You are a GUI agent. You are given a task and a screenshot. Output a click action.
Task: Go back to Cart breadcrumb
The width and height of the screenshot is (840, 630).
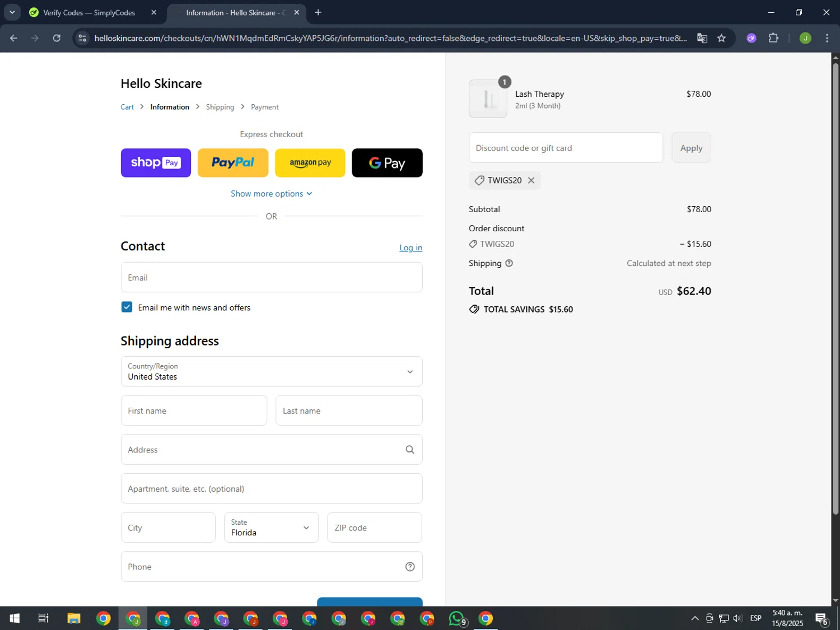coord(127,107)
